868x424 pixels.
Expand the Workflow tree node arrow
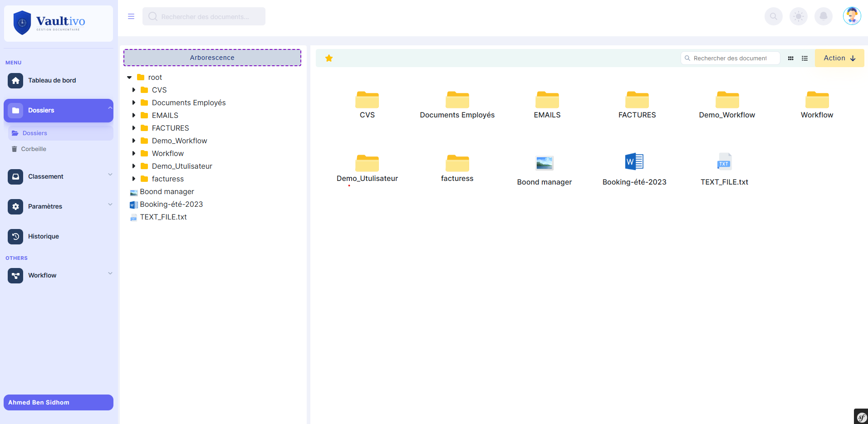click(133, 153)
